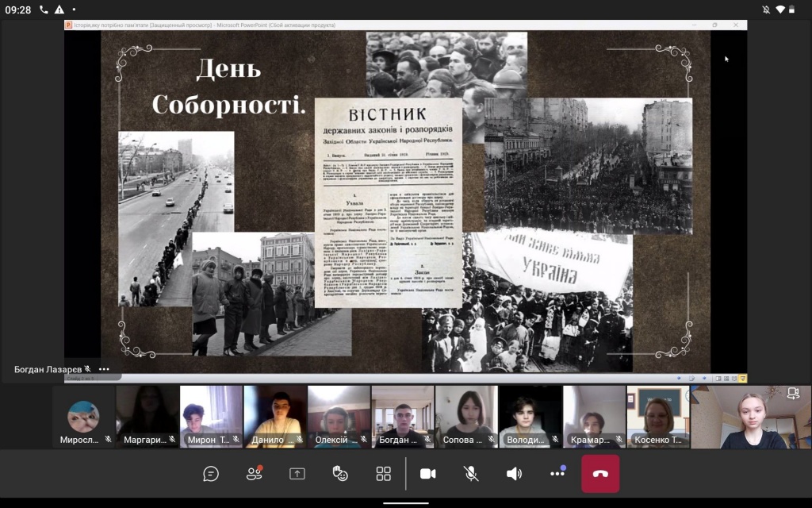Open the more actions ellipsis menu

coord(557,474)
